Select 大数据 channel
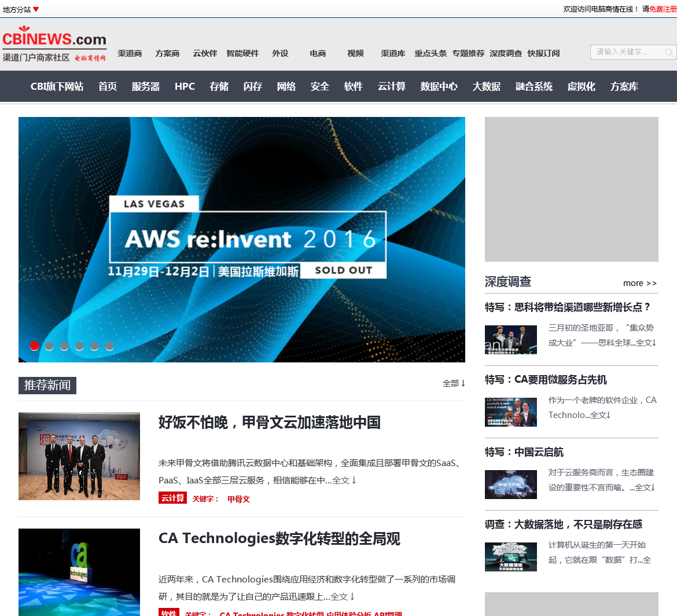The image size is (677, 616). pos(486,86)
